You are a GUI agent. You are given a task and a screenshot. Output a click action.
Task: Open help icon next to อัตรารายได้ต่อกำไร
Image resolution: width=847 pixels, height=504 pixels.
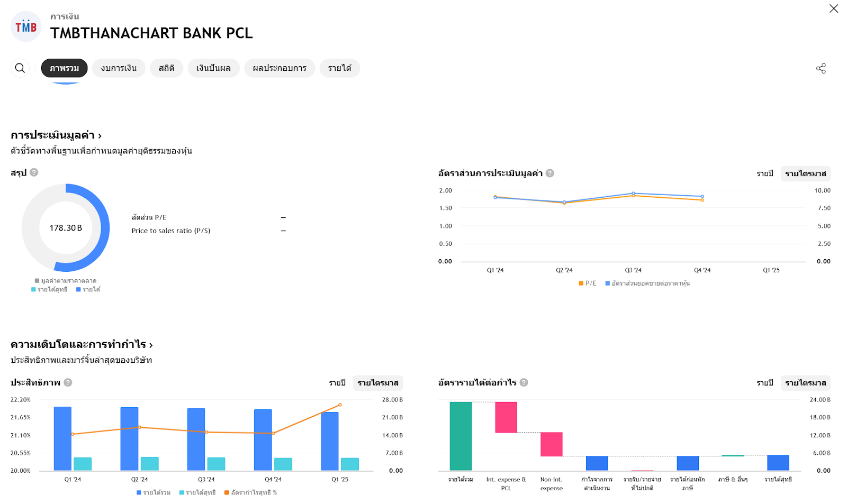coord(524,382)
